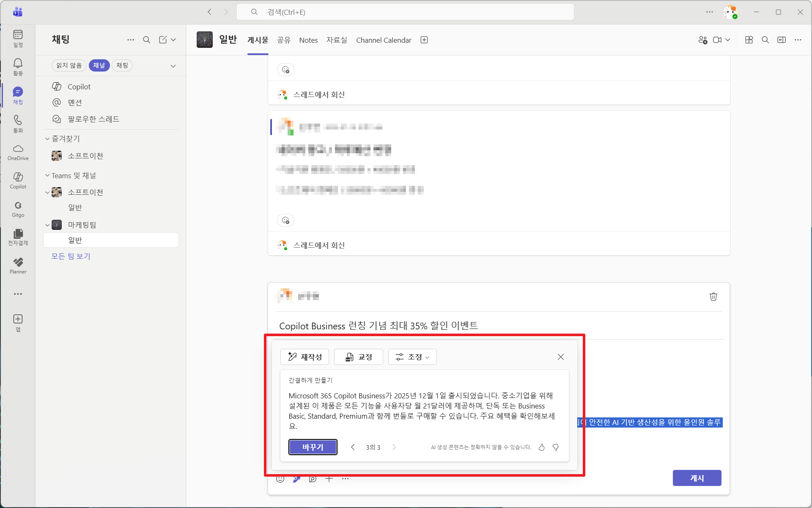Click the search box at top
812x508 pixels.
[405, 12]
